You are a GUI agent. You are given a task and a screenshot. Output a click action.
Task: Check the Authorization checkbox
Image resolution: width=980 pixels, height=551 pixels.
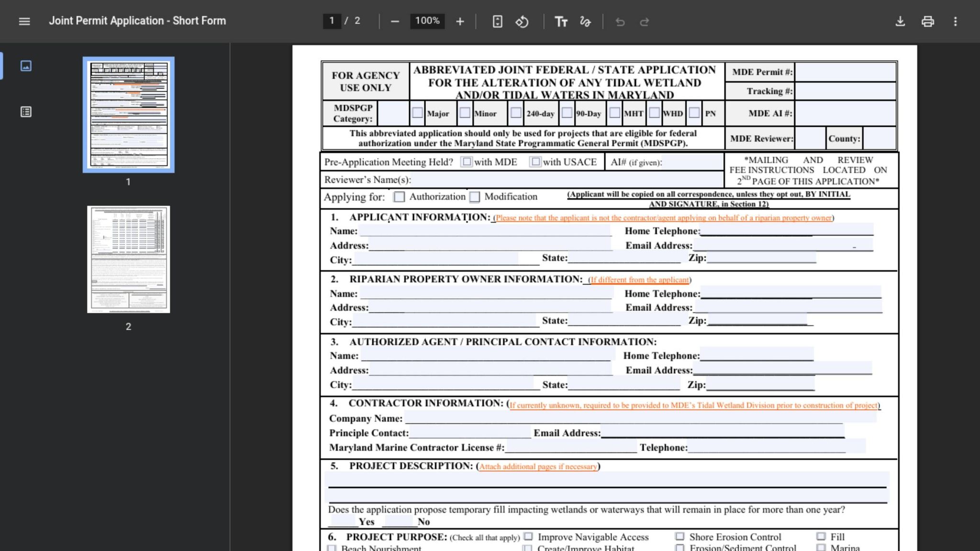pos(399,197)
